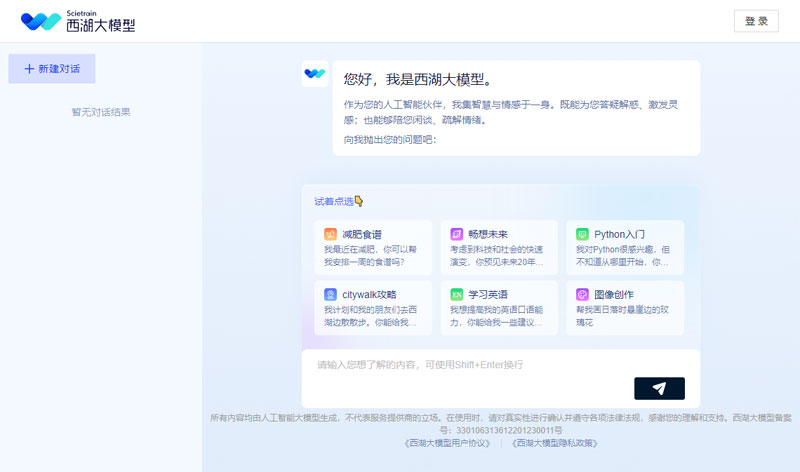
Task: Click the 畅想未来 card icon
Action: coord(456,234)
